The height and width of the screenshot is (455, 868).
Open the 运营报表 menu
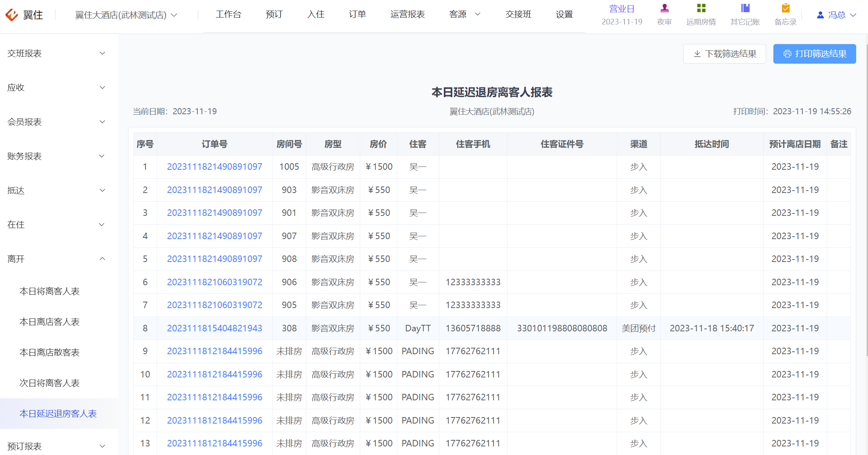[407, 14]
